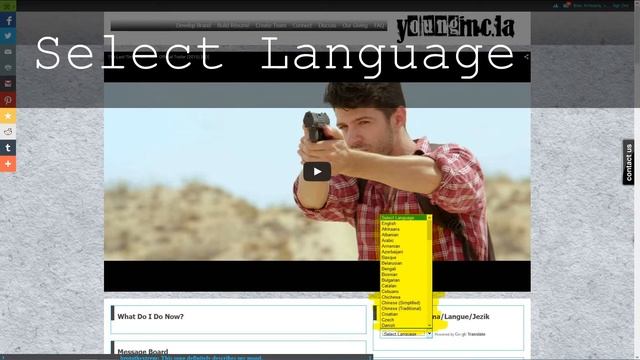Share on Pinterest sidebar icon
Image resolution: width=640 pixels, height=360 pixels.
[8, 100]
